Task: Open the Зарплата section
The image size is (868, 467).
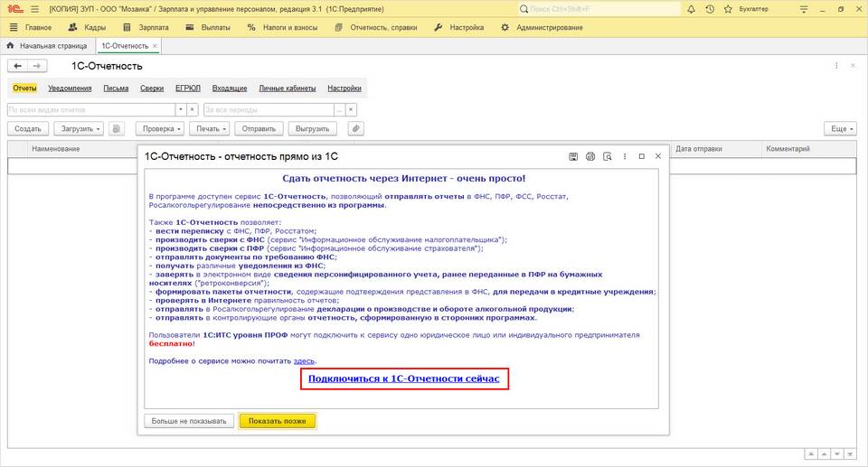Action: pyautogui.click(x=146, y=27)
